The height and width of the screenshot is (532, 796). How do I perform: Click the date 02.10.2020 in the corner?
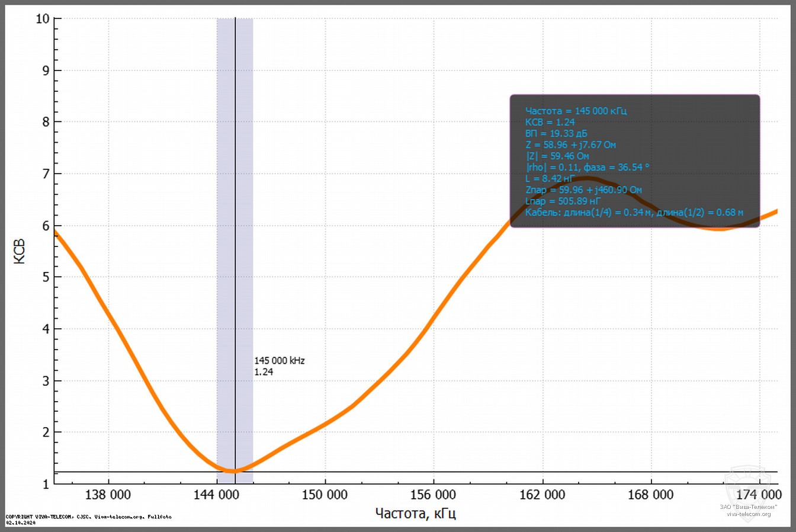click(x=22, y=523)
